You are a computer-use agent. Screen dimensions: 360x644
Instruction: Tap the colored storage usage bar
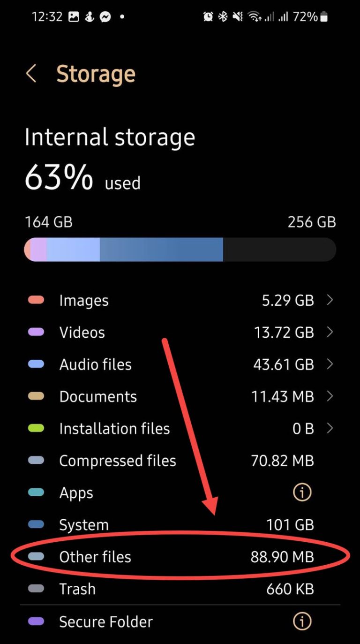coord(180,249)
